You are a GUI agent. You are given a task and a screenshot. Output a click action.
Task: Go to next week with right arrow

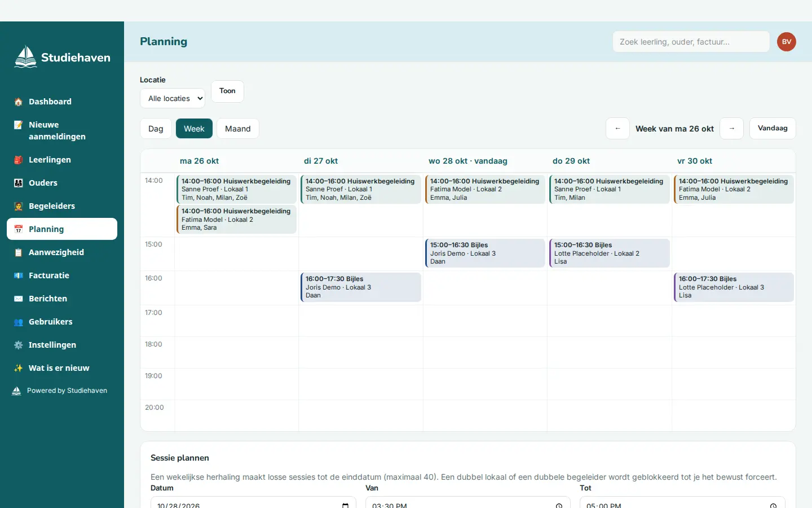pos(732,129)
